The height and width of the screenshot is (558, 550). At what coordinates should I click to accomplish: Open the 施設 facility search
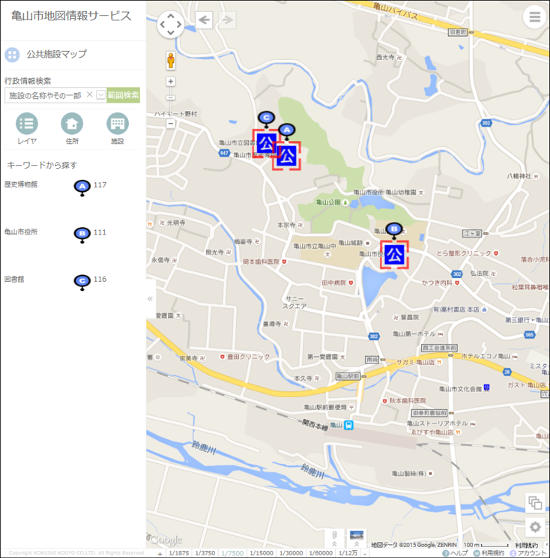pos(117,128)
